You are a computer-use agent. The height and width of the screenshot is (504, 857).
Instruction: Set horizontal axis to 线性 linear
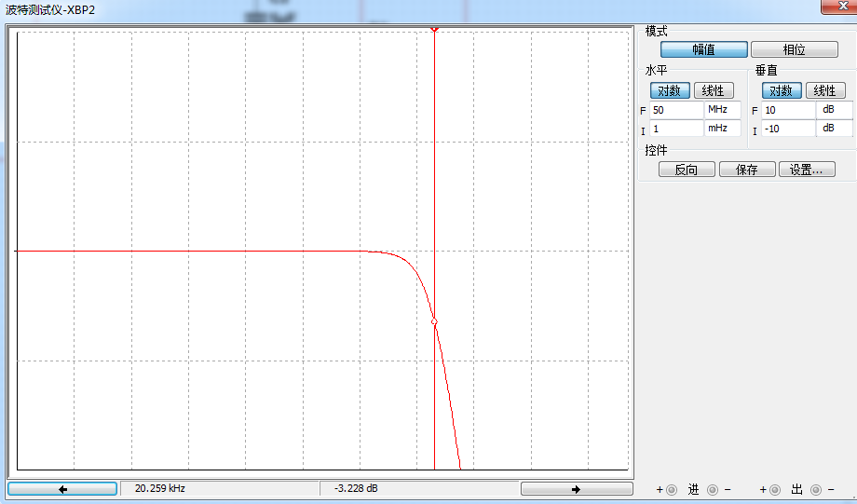tap(714, 90)
